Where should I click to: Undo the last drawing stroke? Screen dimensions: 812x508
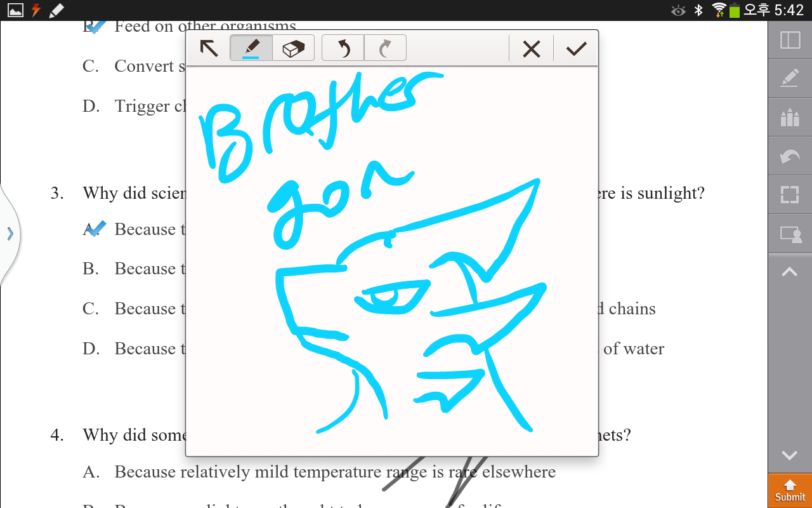[x=343, y=48]
